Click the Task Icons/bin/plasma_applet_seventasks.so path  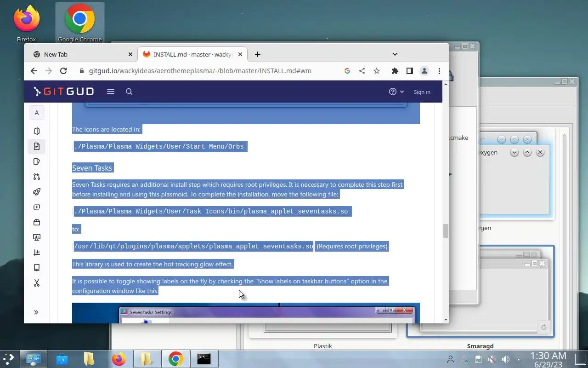tap(211, 211)
